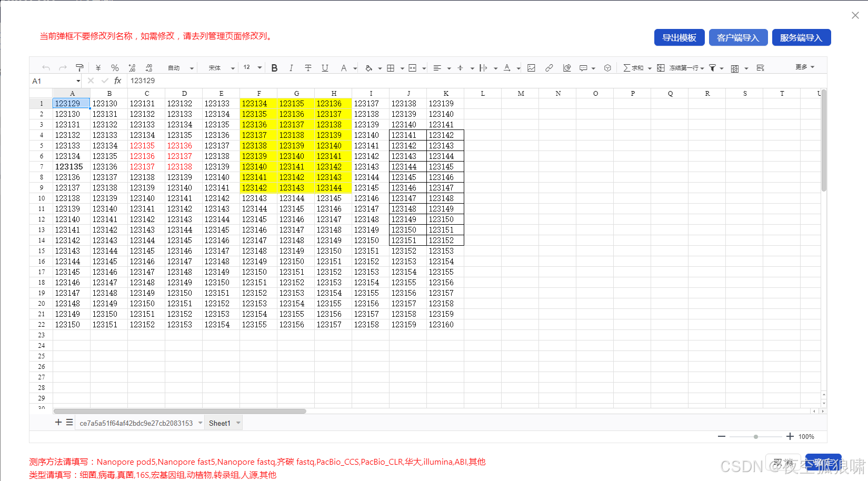
Task: Apply yen currency format
Action: tap(98, 68)
